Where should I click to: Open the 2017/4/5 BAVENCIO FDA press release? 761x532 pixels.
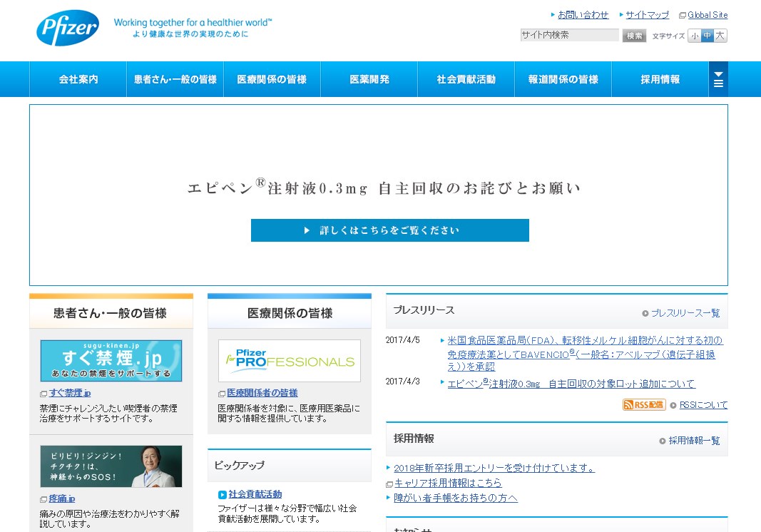click(585, 354)
